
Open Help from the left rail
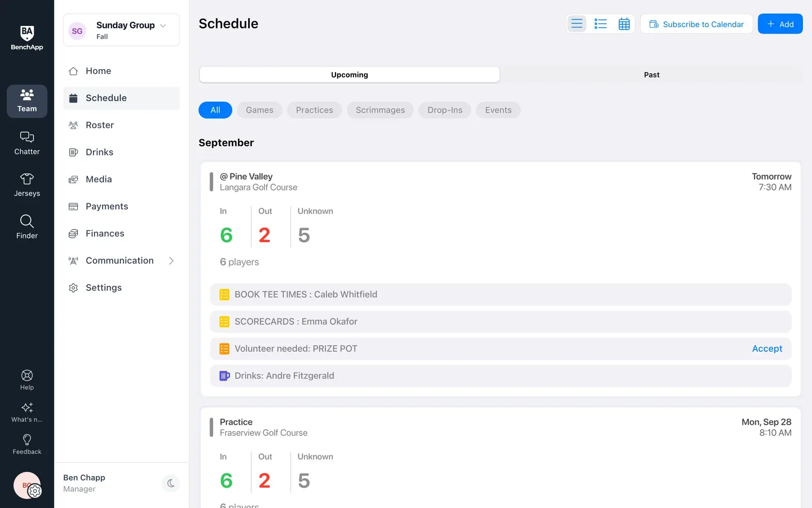click(27, 380)
